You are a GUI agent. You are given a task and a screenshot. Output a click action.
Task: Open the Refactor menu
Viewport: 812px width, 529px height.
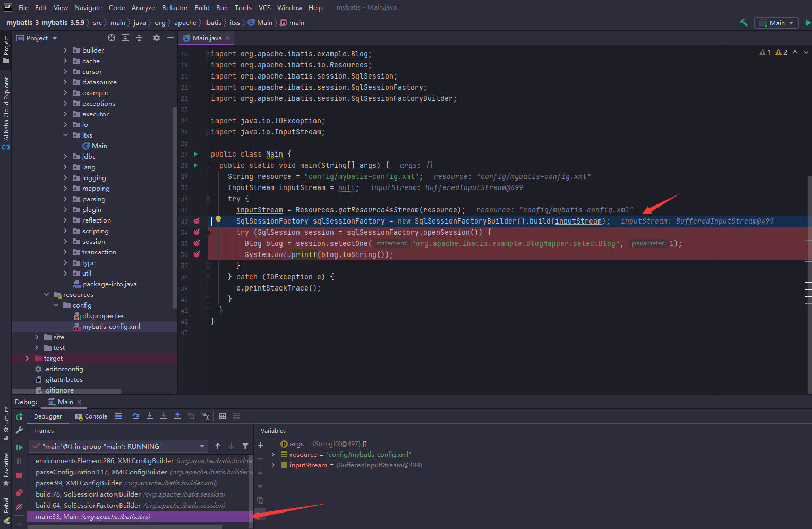click(175, 7)
